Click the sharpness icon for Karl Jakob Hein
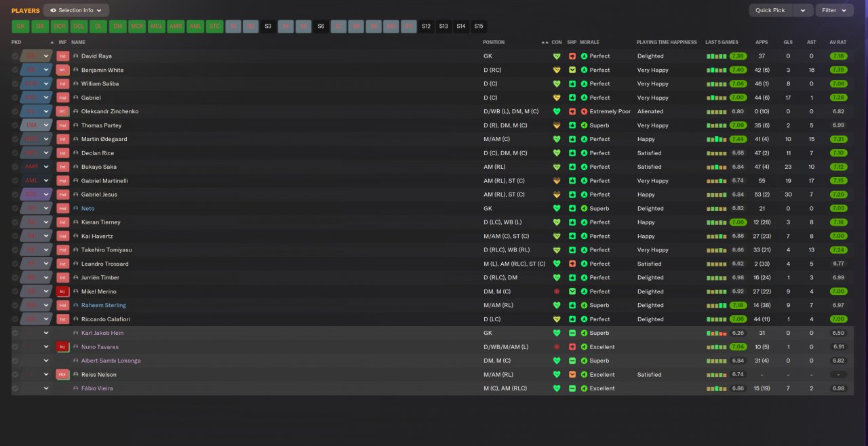868x446 pixels. coord(572,333)
